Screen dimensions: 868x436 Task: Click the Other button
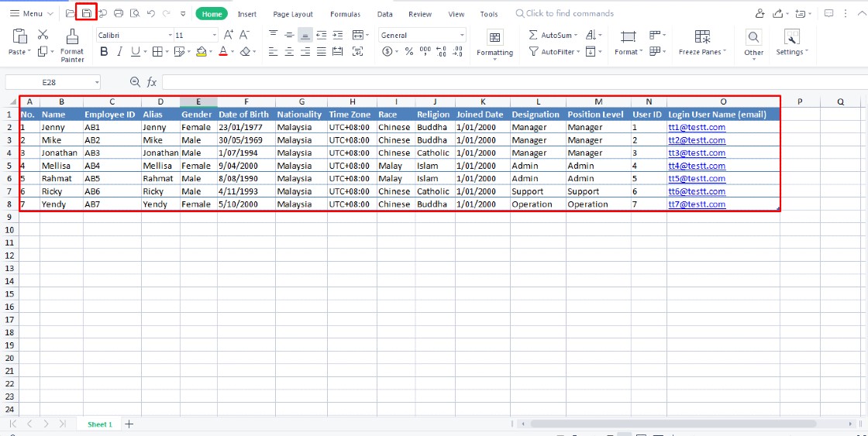(753, 43)
